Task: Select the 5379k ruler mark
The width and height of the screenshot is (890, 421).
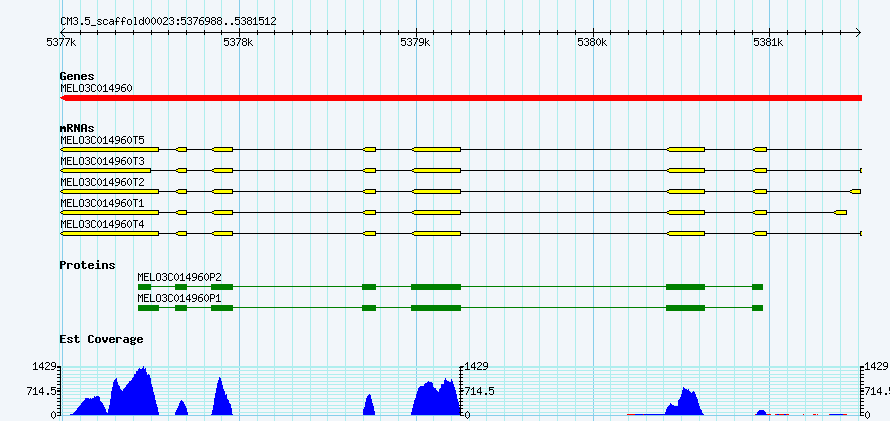Action: coord(417,41)
